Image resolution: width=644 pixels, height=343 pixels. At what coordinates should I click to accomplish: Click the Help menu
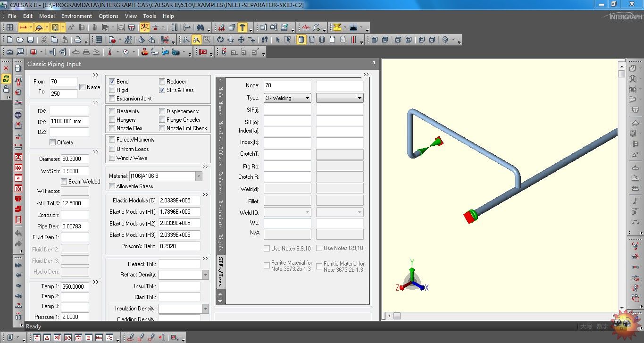[x=168, y=16]
